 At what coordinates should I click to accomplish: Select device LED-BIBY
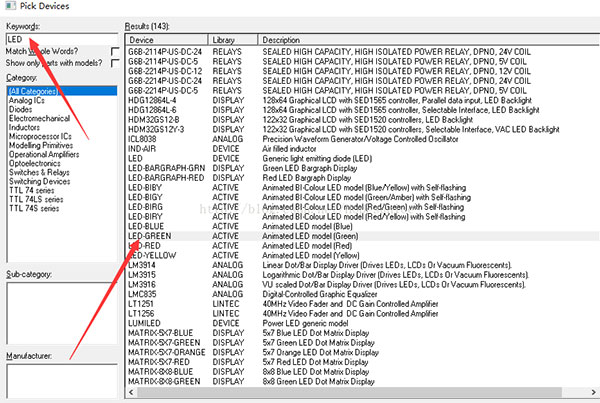[x=363, y=188]
